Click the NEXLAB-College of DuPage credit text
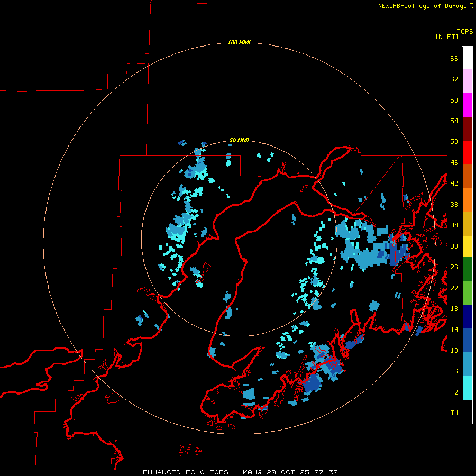The height and width of the screenshot is (476, 476). pos(422,6)
